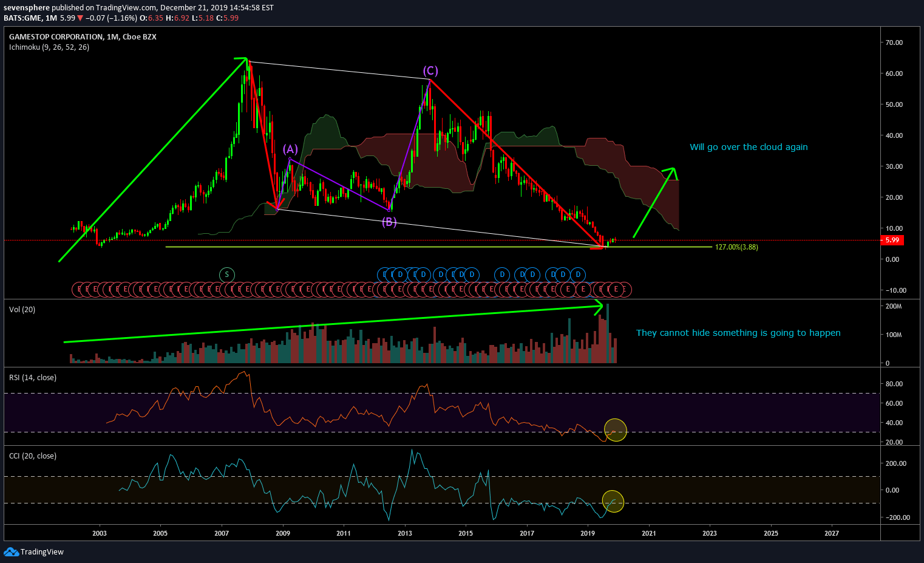This screenshot has height=563, width=924.
Task: Click the 200.00 CCI axis label
Action: pos(896,463)
